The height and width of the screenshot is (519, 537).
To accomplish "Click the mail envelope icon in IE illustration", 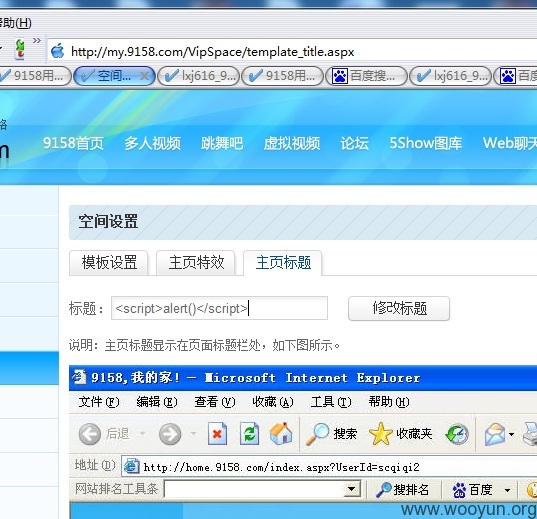I will [495, 434].
